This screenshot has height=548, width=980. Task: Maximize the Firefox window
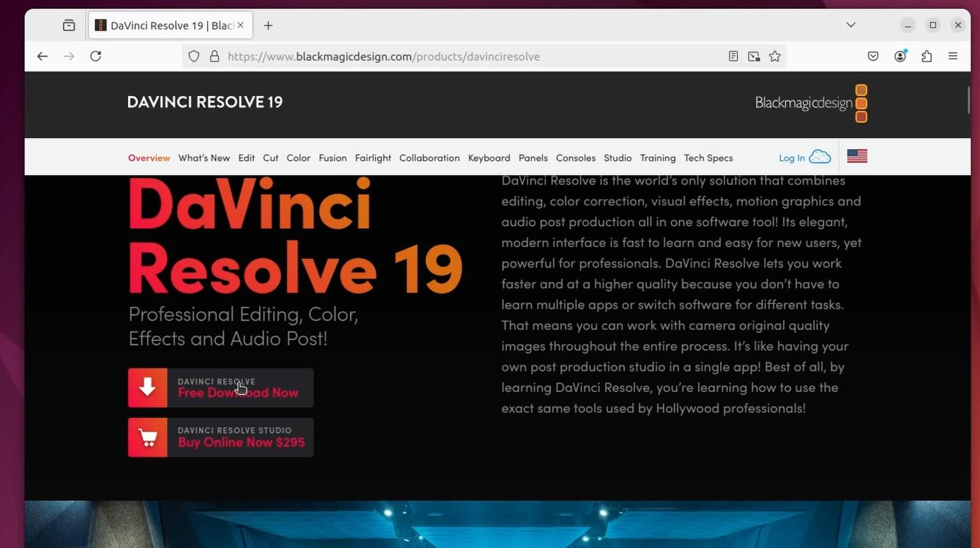click(x=933, y=25)
